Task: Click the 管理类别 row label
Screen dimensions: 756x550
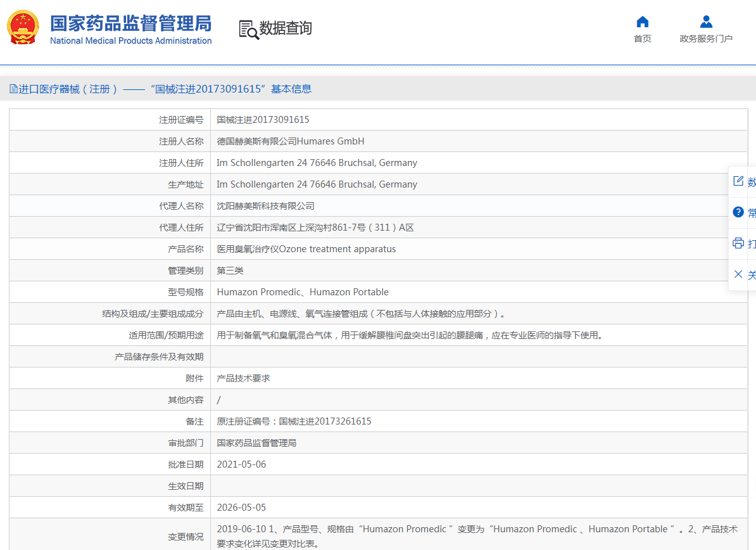Action: (x=186, y=271)
